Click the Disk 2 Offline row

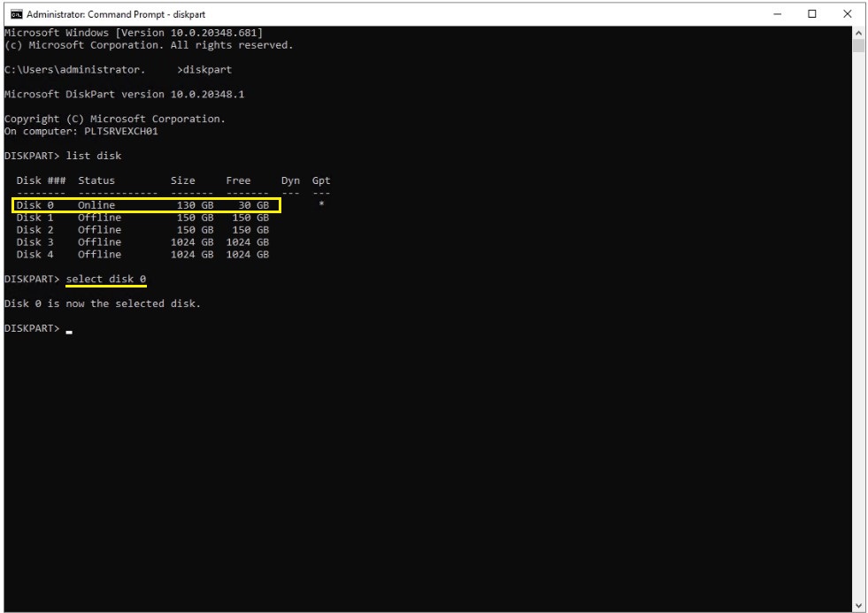(x=142, y=230)
